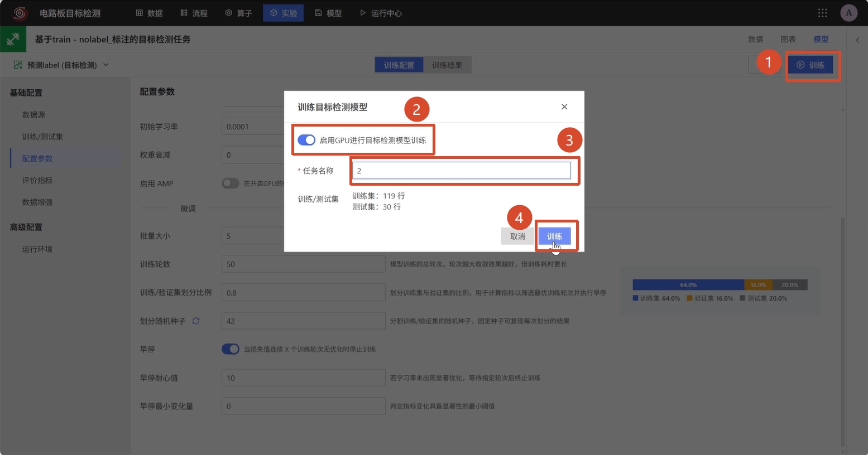
Task: Open 运行环境 in sidebar
Action: tap(37, 249)
